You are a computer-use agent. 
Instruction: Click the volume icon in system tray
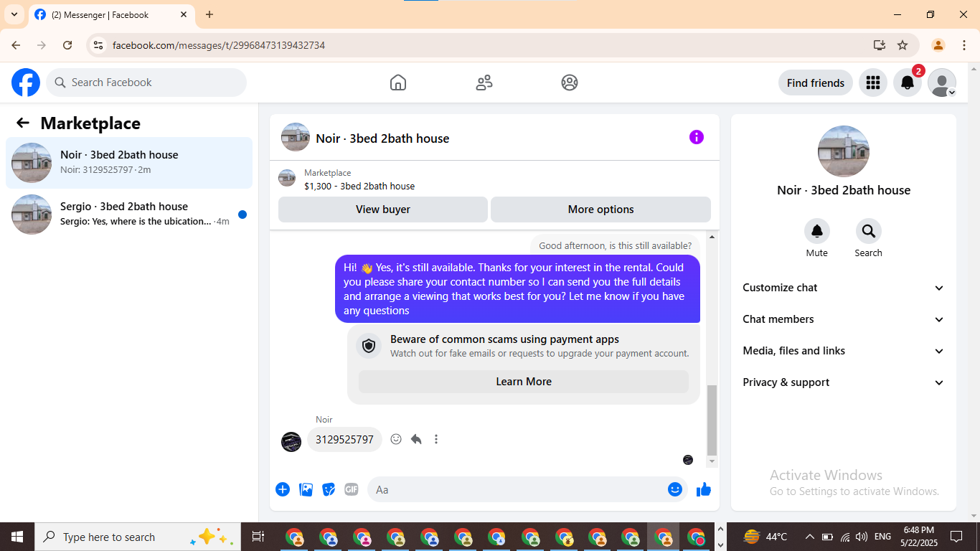point(862,537)
